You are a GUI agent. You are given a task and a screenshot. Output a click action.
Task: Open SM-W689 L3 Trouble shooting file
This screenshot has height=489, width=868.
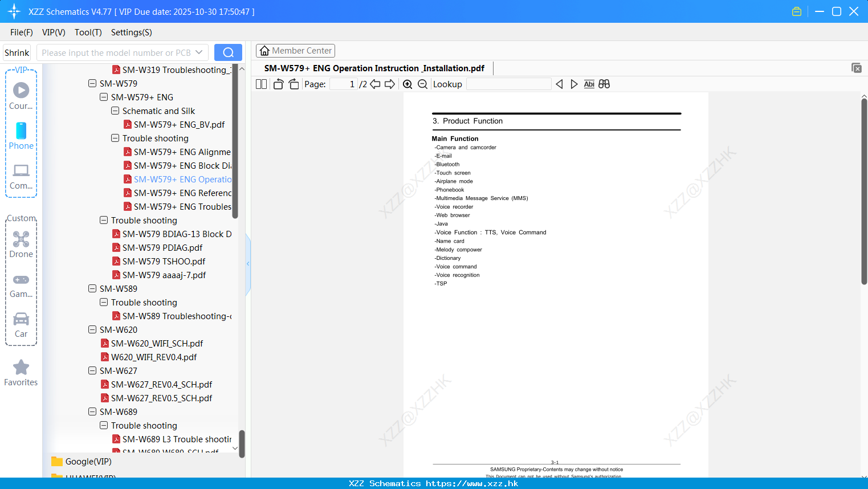point(172,439)
